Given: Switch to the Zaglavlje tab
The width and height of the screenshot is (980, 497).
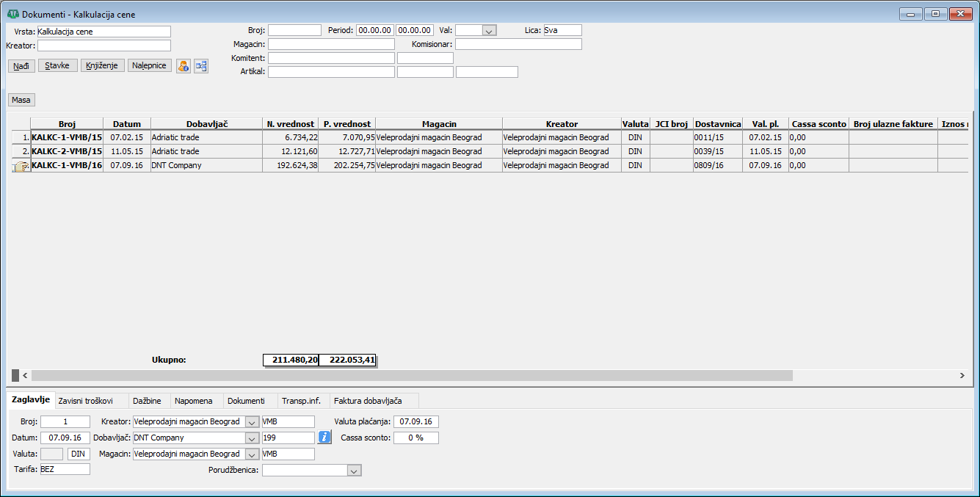Looking at the screenshot, I should (32, 400).
